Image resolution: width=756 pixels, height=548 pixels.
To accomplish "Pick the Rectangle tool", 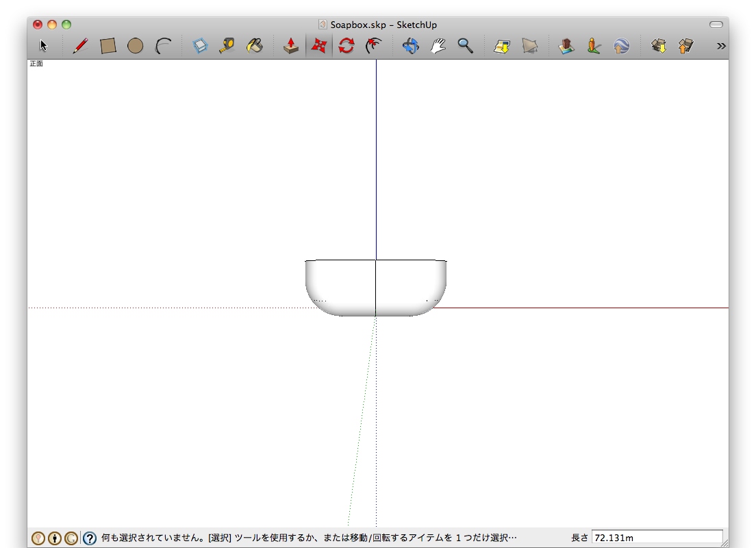I will (108, 46).
